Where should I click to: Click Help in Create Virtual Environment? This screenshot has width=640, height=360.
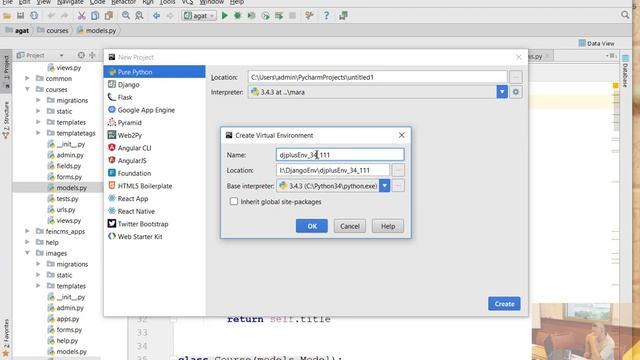388,226
